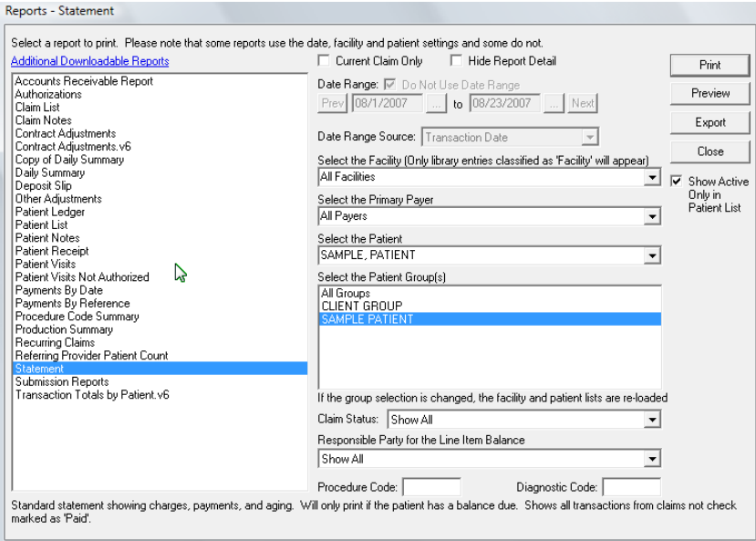Open the Select the Facility dropdown
Screen dimensions: 756x541
pos(651,178)
